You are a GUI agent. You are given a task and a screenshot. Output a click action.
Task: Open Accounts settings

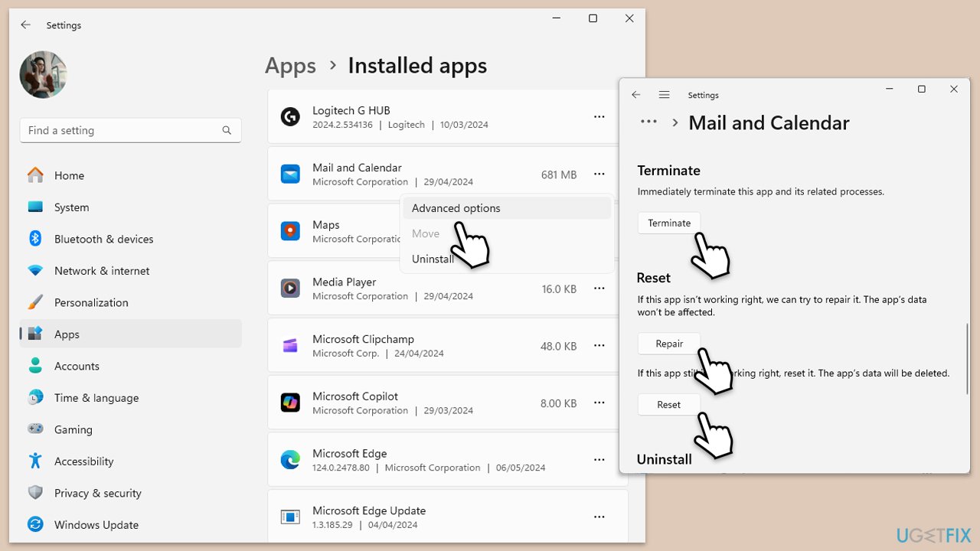[131, 366]
